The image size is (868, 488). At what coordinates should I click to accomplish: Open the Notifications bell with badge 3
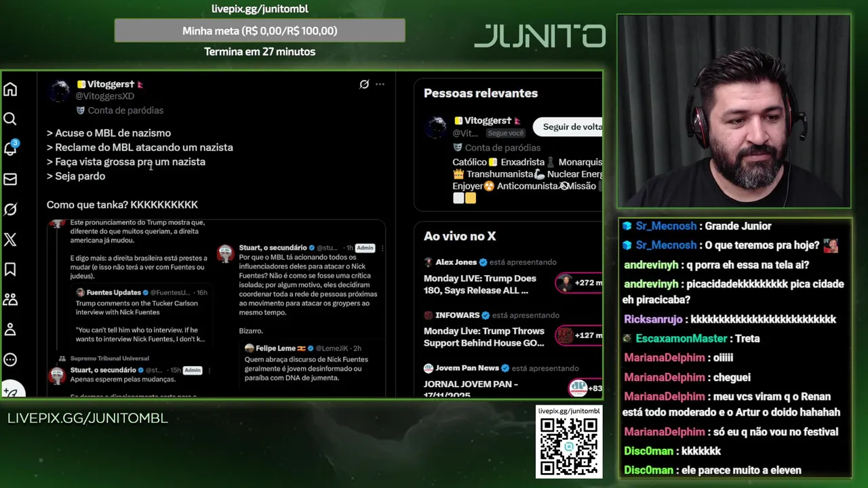pyautogui.click(x=10, y=148)
